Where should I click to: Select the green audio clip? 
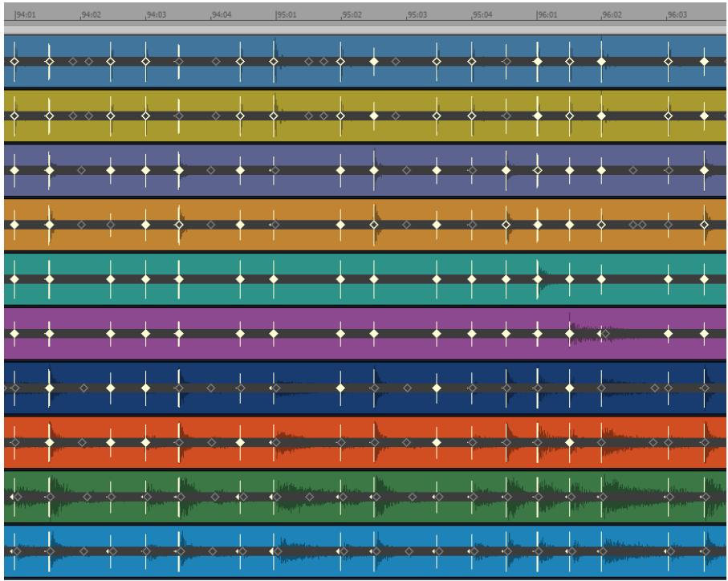click(365, 497)
